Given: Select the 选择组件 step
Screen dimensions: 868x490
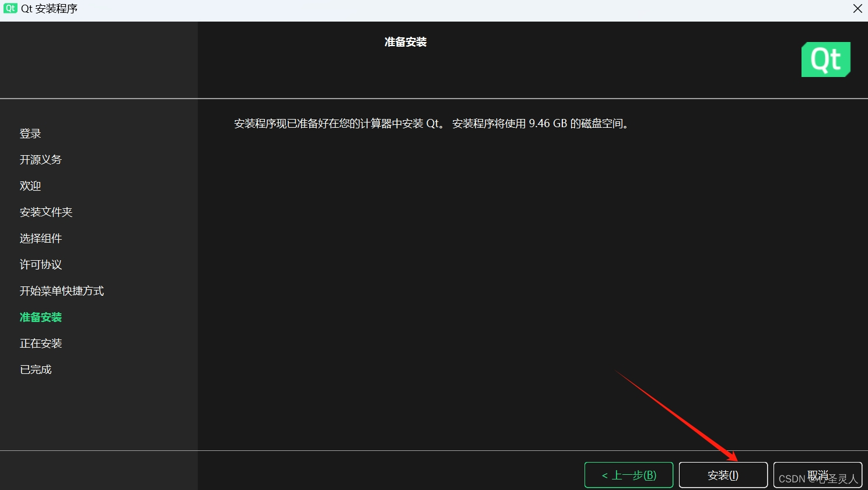Looking at the screenshot, I should pyautogui.click(x=41, y=238).
